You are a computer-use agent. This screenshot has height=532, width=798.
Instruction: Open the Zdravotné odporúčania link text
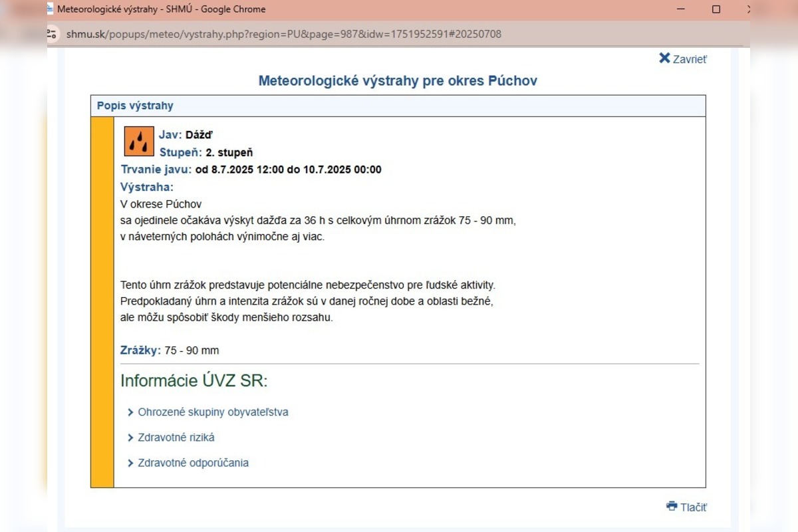[193, 463]
